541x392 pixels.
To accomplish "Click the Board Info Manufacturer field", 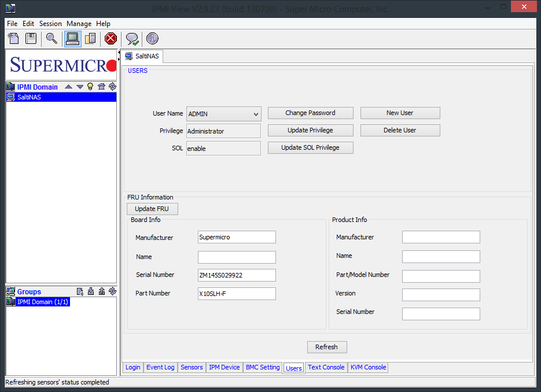I will tap(237, 237).
